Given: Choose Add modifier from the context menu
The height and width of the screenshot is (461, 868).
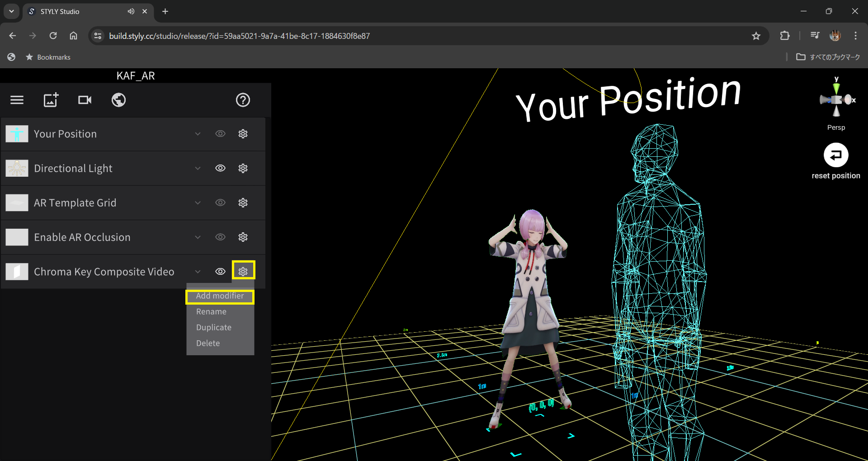Looking at the screenshot, I should pos(220,296).
